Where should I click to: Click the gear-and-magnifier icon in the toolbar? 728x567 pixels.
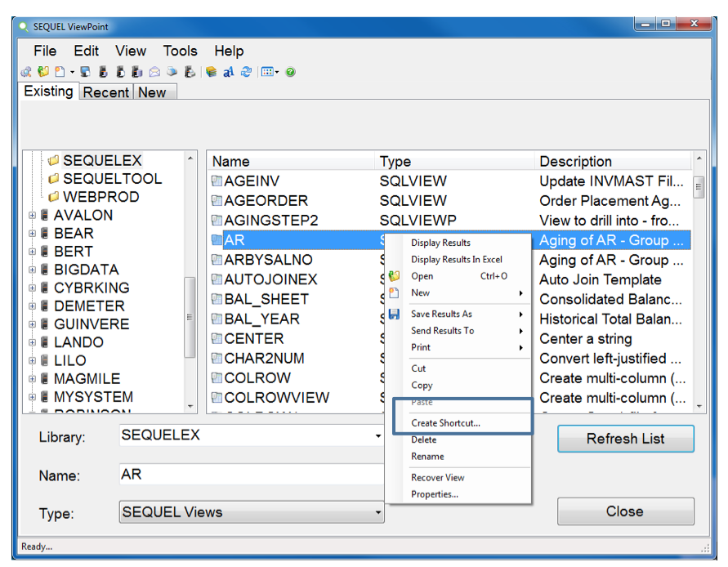click(x=26, y=72)
